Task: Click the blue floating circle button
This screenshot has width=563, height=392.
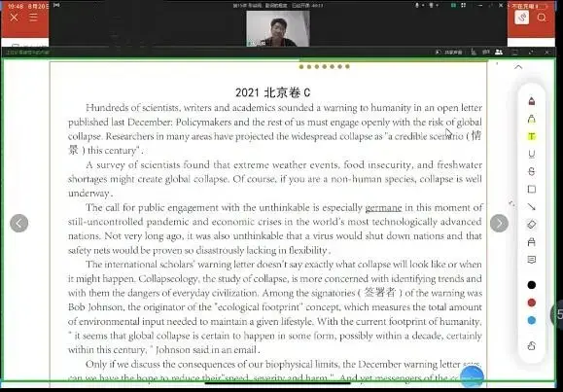Action: 472,376
